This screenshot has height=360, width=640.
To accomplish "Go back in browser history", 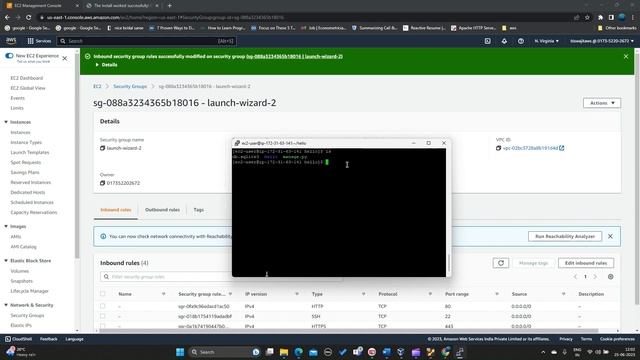I will [7, 17].
